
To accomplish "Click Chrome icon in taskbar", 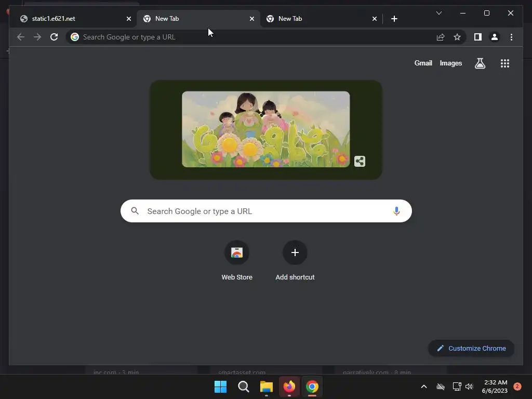I will point(312,387).
